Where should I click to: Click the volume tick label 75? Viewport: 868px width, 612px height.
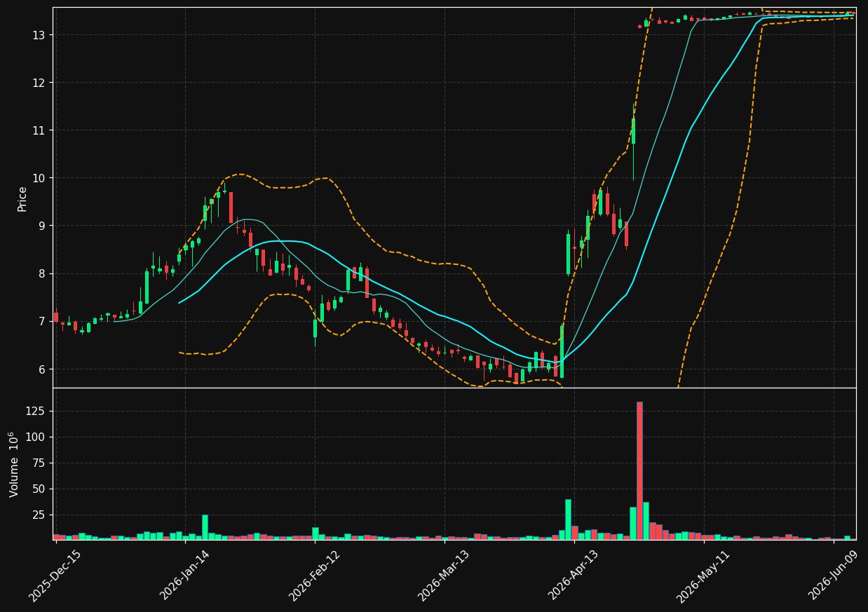tap(39, 463)
